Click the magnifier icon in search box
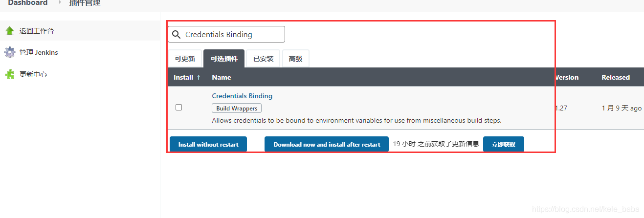Screen dimensions: 644x218 coord(177,35)
